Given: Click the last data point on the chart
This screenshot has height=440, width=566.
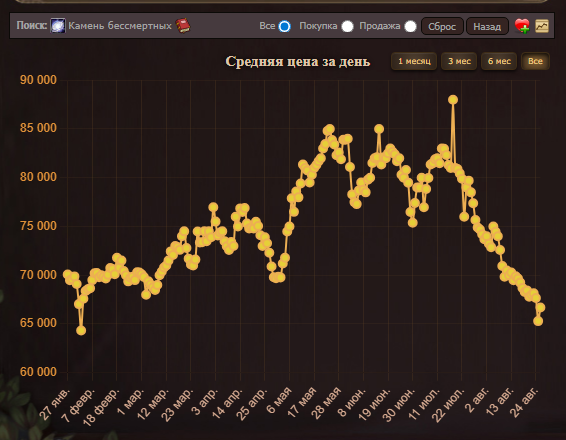Looking at the screenshot, I should (x=540, y=308).
